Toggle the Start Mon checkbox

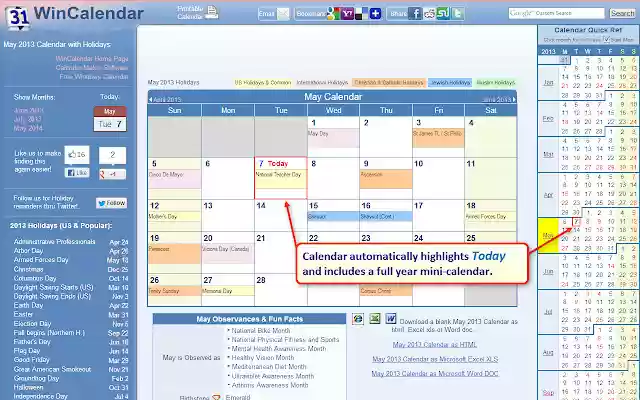tap(607, 39)
